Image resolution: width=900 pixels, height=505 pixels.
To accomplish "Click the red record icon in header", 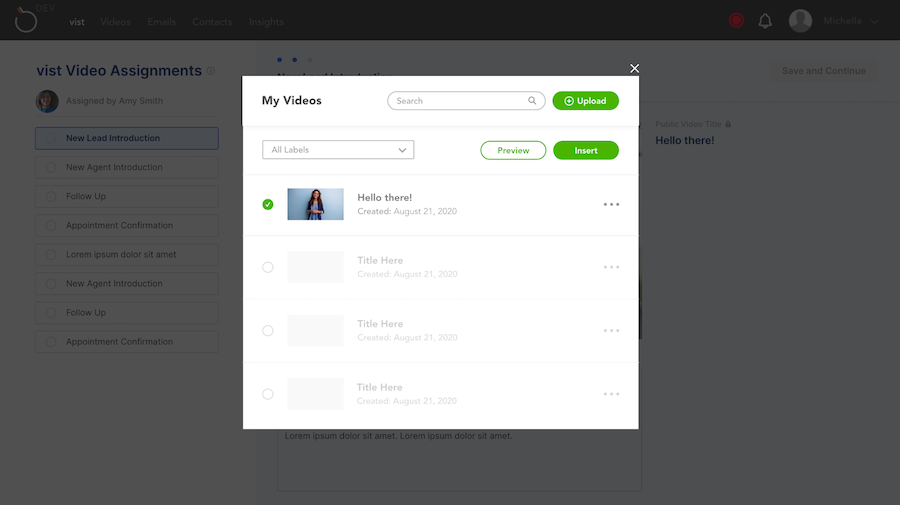I will click(737, 20).
